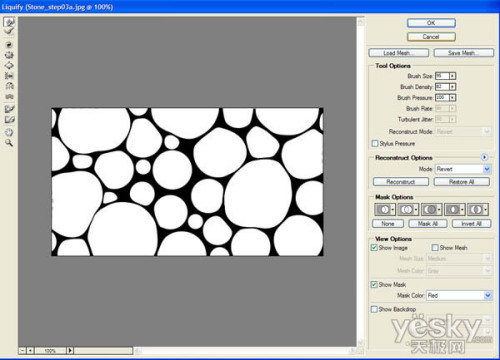Select the Hand tool
500x360 pixels.
click(9, 132)
